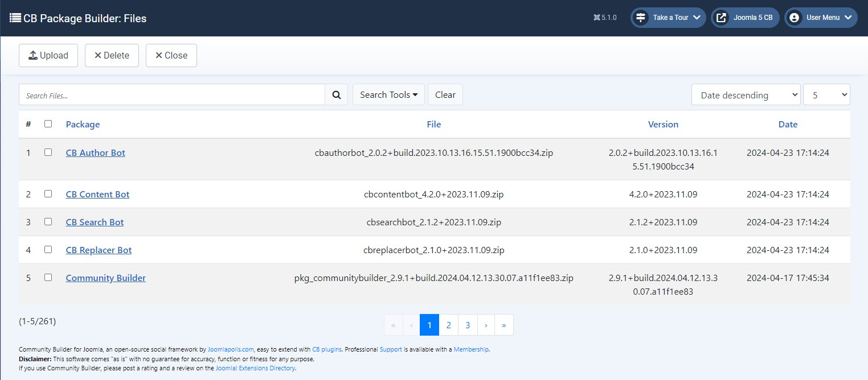Click the Joomla logo next to version 5.1.0
The width and height of the screenshot is (868, 380).
(x=596, y=18)
